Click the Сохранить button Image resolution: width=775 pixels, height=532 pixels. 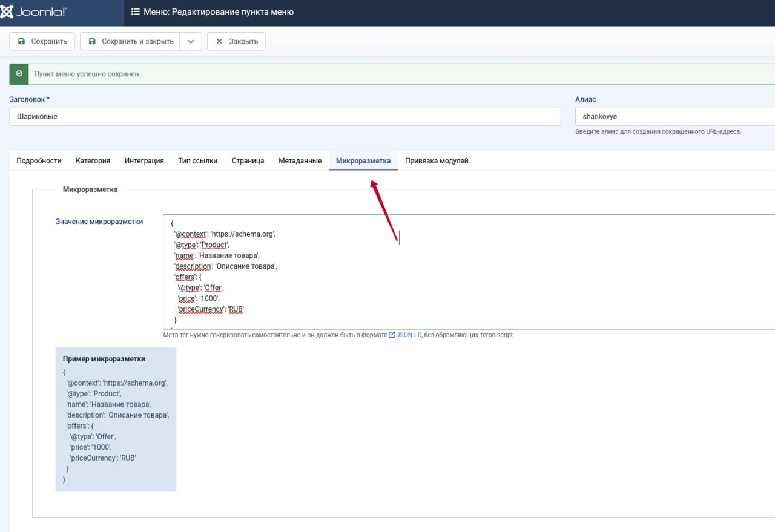click(x=41, y=41)
